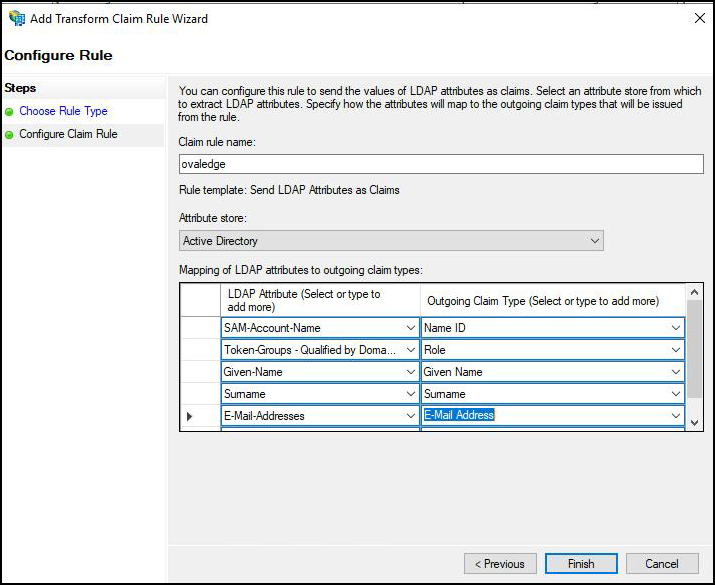715x585 pixels.
Task: Select the row marker arrow for E-Mail-Addresses
Action: (191, 416)
